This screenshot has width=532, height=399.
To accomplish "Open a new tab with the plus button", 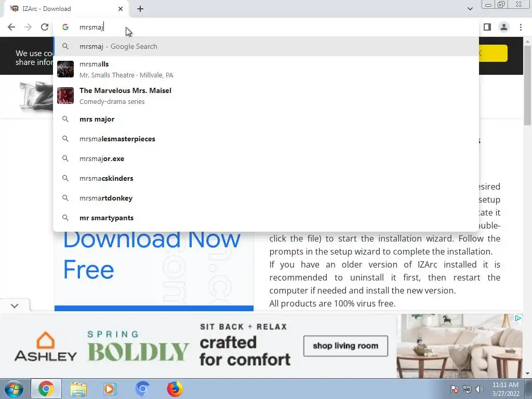I will (x=140, y=9).
